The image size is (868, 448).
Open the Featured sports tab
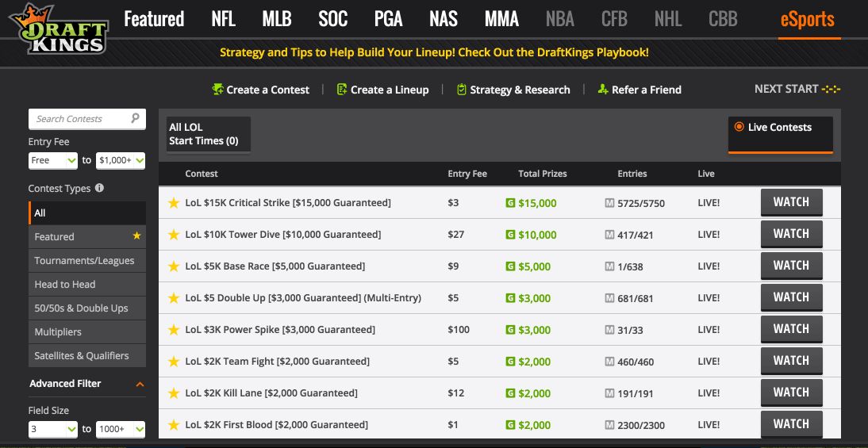[x=154, y=19]
